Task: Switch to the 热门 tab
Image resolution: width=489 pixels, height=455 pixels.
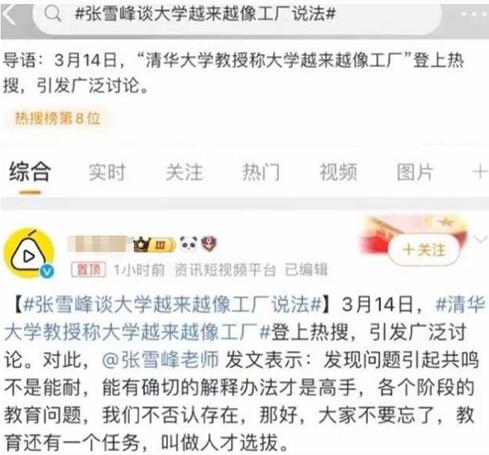Action: pyautogui.click(x=261, y=172)
